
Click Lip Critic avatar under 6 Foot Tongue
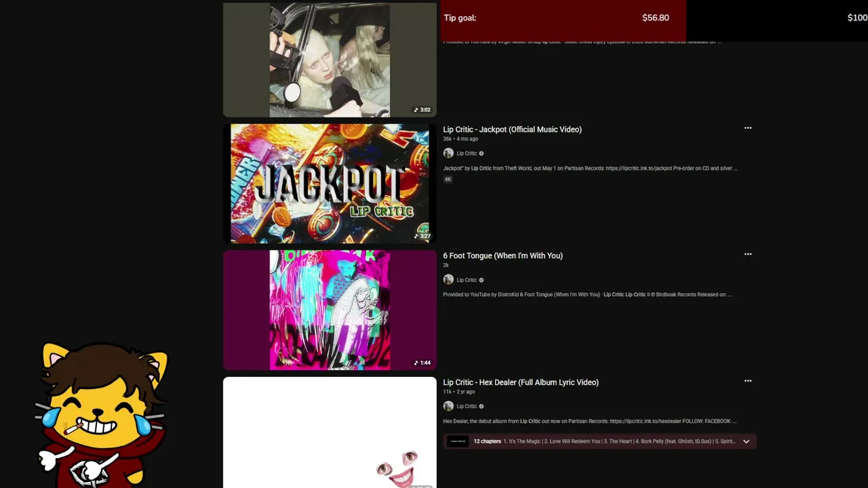(448, 280)
